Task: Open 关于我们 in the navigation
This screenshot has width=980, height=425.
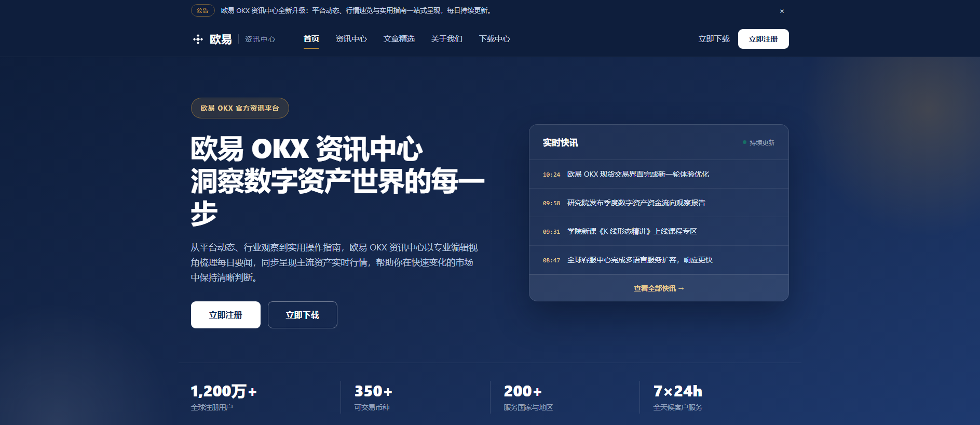Action: 447,39
